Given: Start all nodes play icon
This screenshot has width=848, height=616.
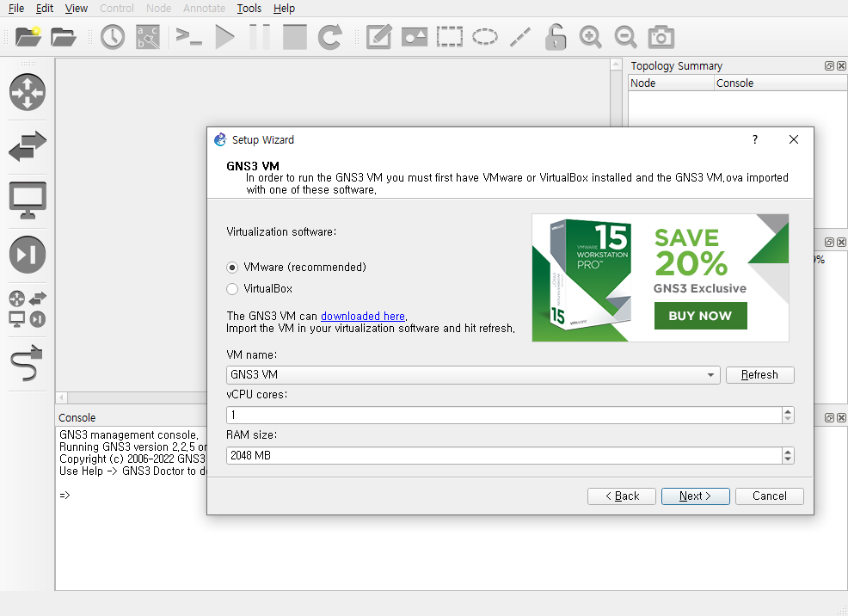Looking at the screenshot, I should tap(224, 37).
